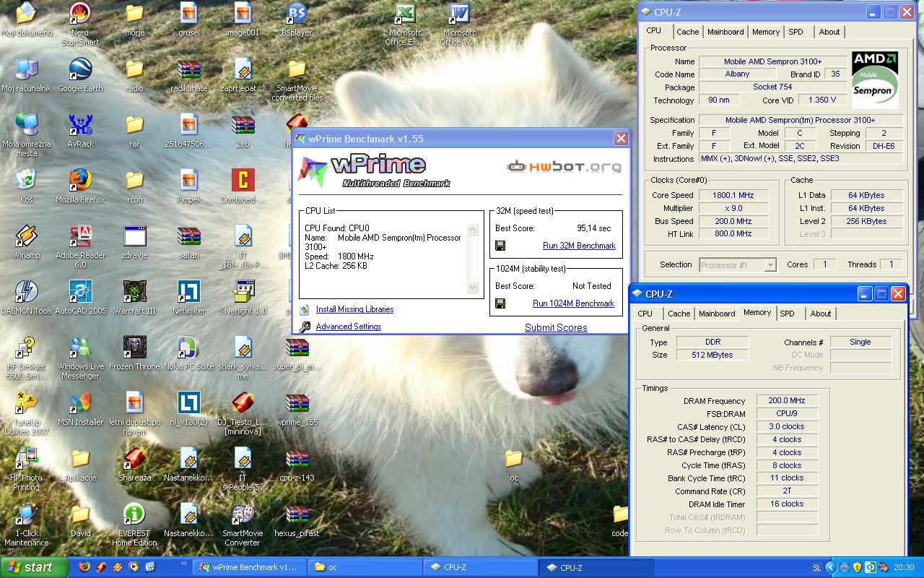Select the TuneUp Utilities 2007 icon
The width and height of the screenshot is (924, 578).
(26, 402)
